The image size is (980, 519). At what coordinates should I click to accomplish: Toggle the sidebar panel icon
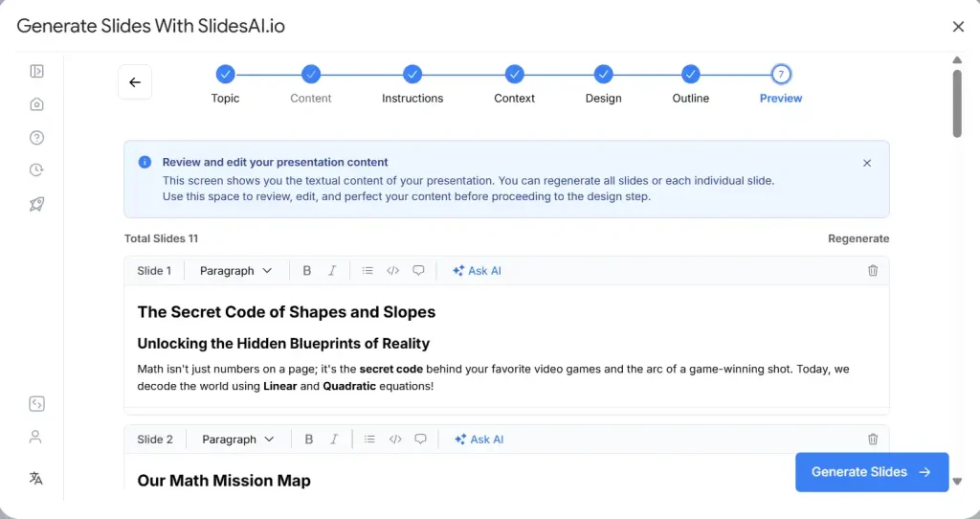click(37, 71)
